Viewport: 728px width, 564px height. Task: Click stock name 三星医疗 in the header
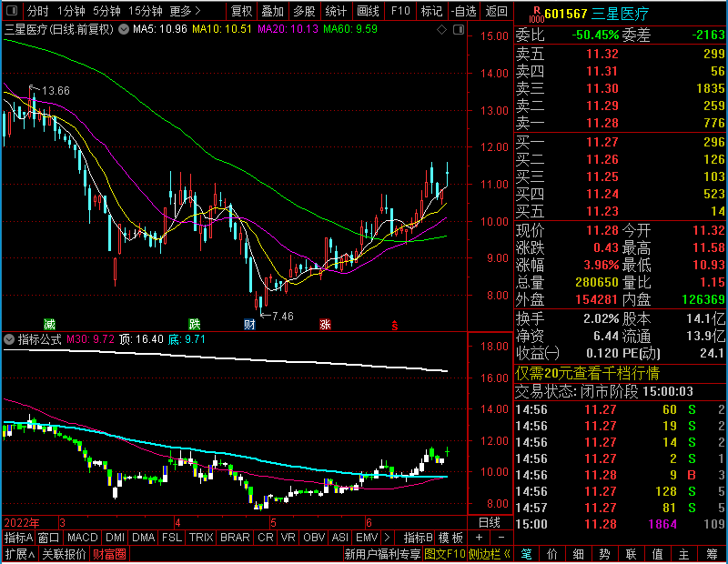click(620, 14)
